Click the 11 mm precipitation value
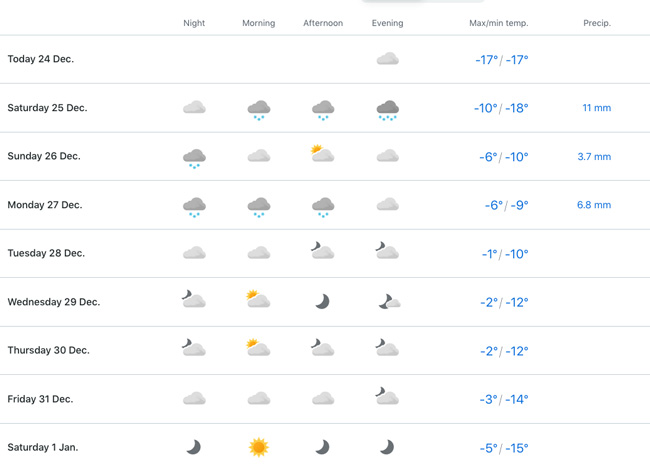Viewport: 650px width, 471px height. pyautogui.click(x=597, y=108)
